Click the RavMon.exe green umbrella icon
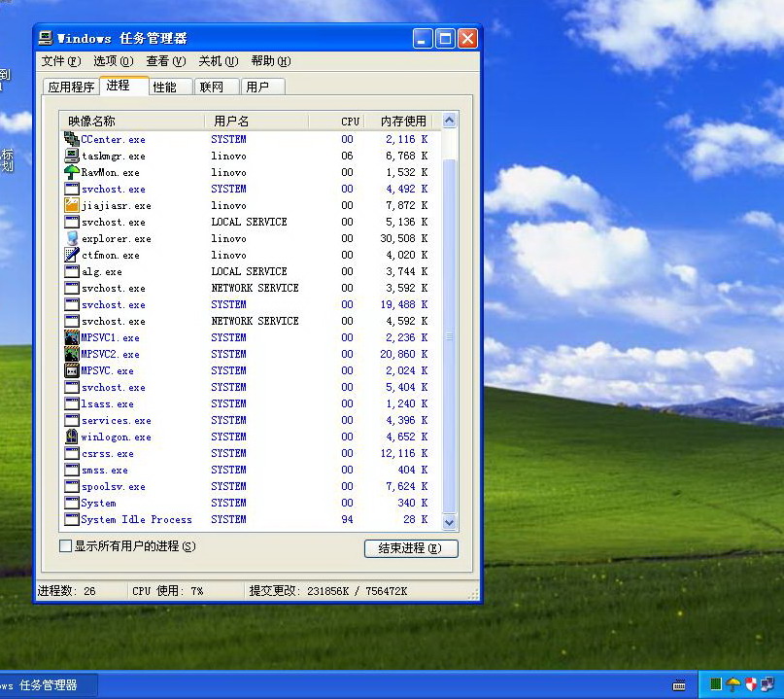 [x=72, y=172]
